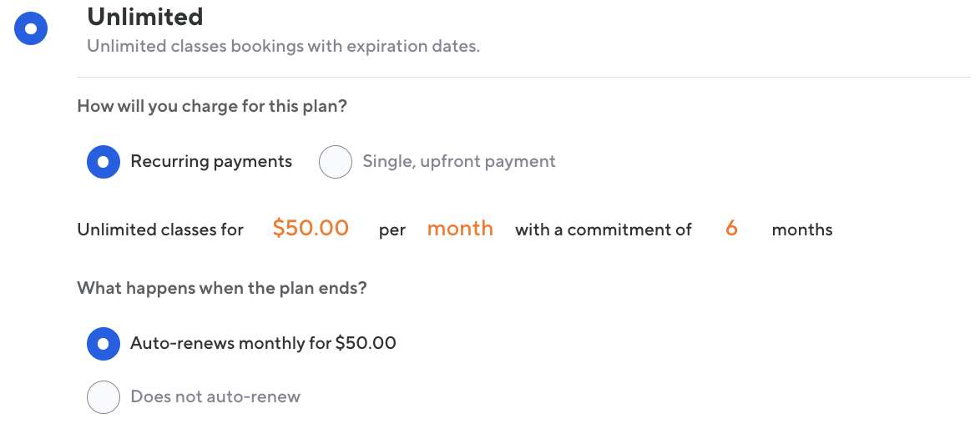Screen dimensions: 980x434
Task: Enable the Auto-renews monthly radio circle
Action: click(x=104, y=343)
